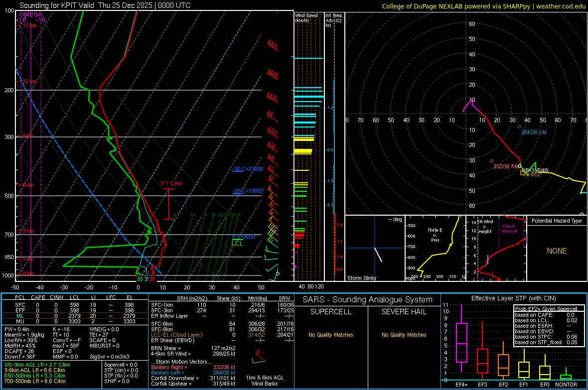Click the '332/36 RM' hodograph marker
This screenshot has height=390, width=588.
(x=506, y=166)
